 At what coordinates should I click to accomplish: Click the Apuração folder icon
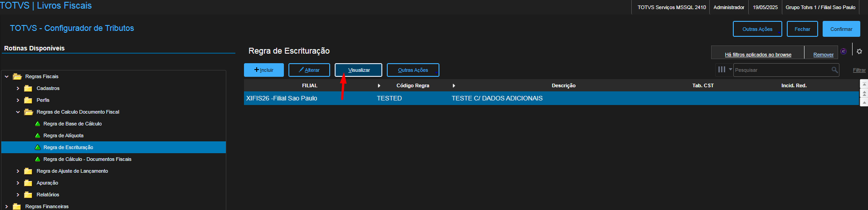click(x=28, y=183)
